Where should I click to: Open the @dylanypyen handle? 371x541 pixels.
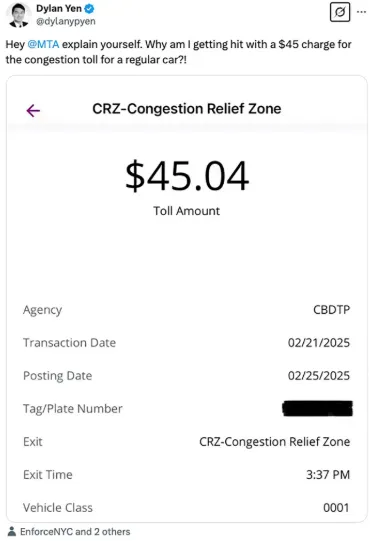66,21
